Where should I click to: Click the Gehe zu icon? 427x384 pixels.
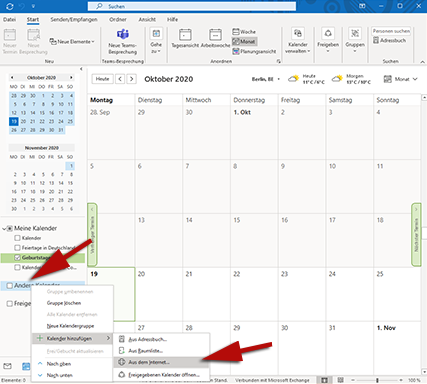pos(156,33)
